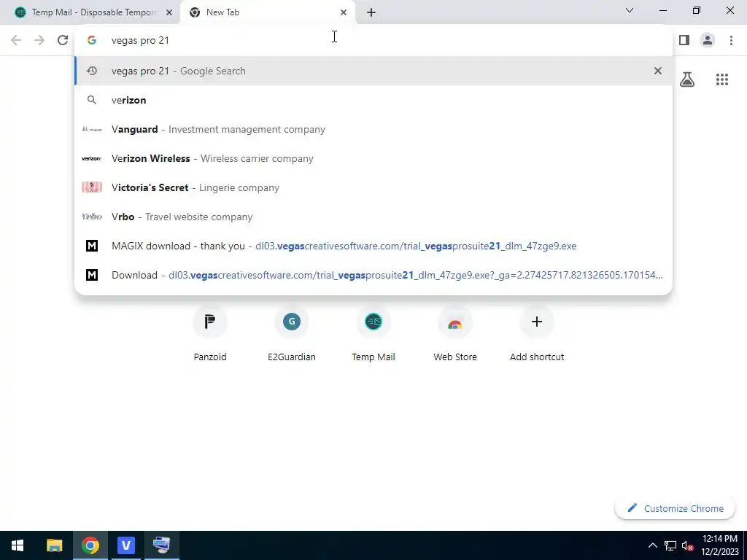Screen dimensions: 747x560
Task: Open the Google apps grid
Action: 722,79
